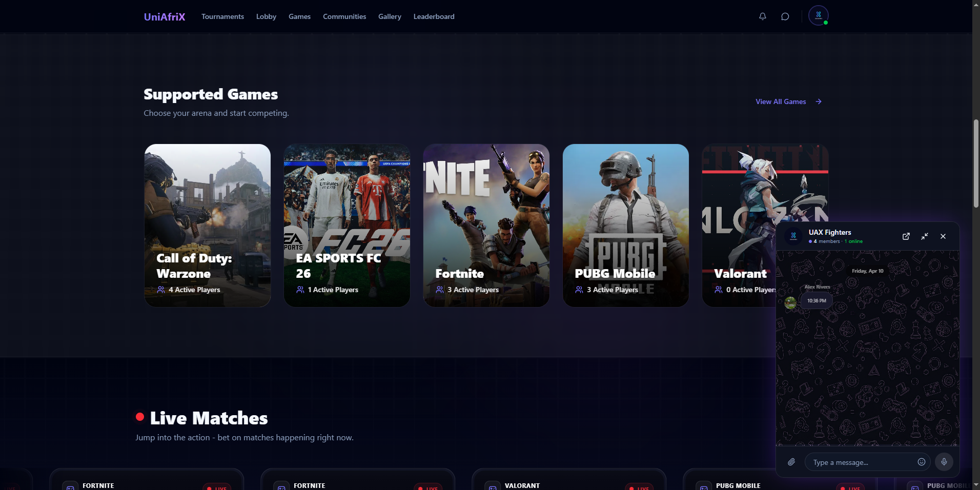Open the chat bubble icon in header
The width and height of the screenshot is (980, 490).
tap(785, 16)
